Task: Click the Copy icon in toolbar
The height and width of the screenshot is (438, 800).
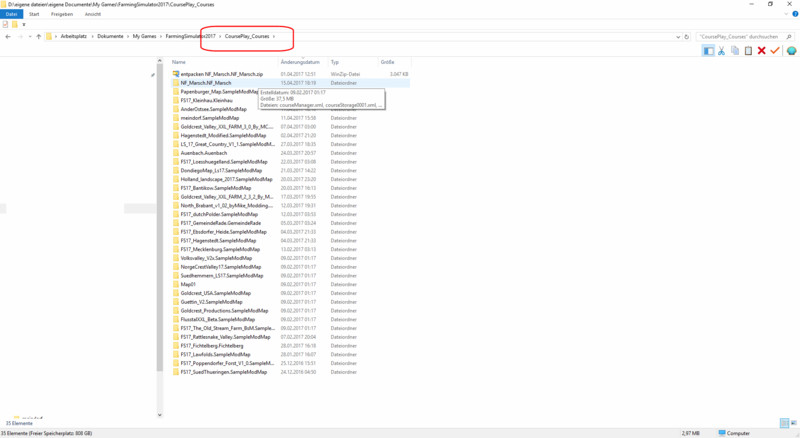Action: pos(735,50)
